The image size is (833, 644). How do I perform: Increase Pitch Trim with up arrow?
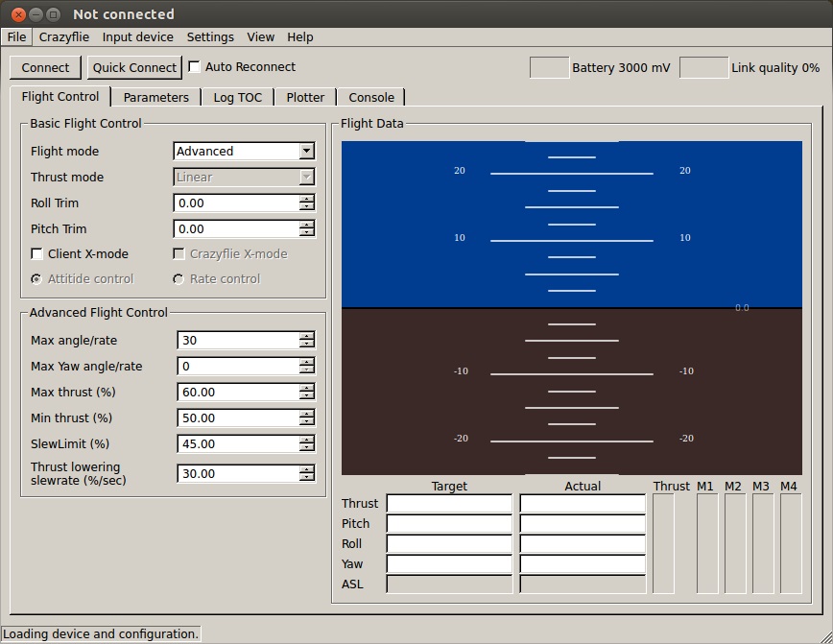306,225
